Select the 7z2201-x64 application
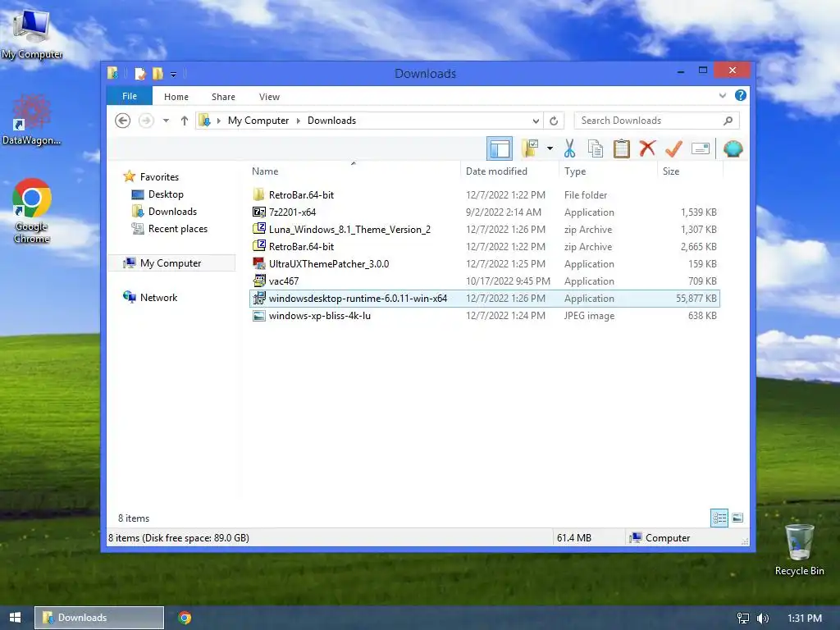This screenshot has height=630, width=840. 485,212
